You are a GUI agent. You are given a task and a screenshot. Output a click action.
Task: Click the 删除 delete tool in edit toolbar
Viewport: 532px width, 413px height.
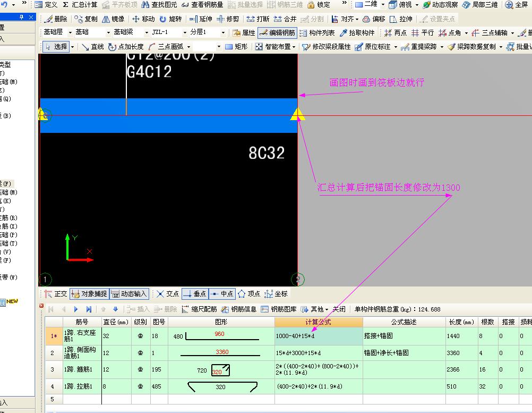coord(56,19)
